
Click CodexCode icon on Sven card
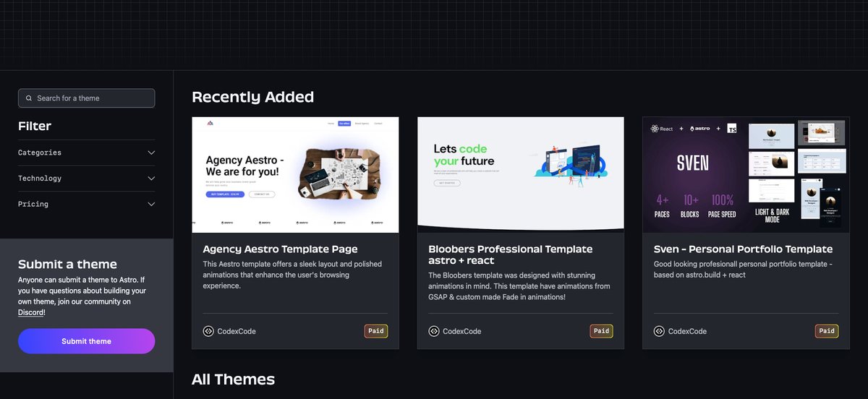tap(659, 331)
